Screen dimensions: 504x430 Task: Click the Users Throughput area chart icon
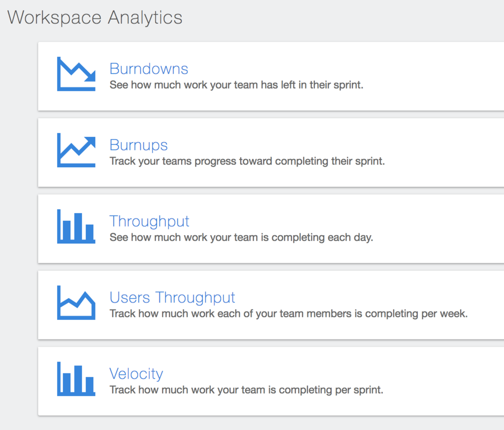point(76,303)
